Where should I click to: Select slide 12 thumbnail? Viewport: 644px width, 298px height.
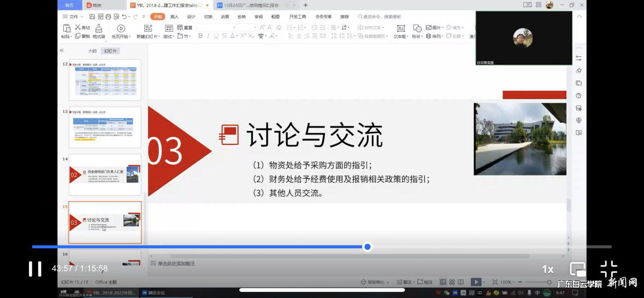[x=105, y=80]
